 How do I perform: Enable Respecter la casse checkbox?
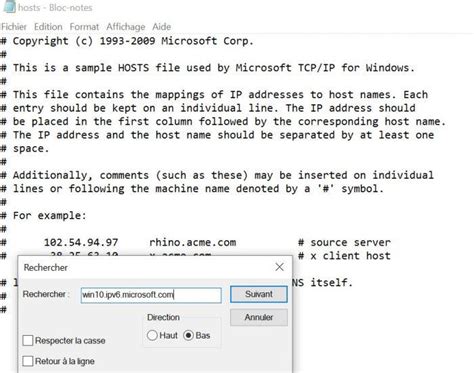[28, 341]
